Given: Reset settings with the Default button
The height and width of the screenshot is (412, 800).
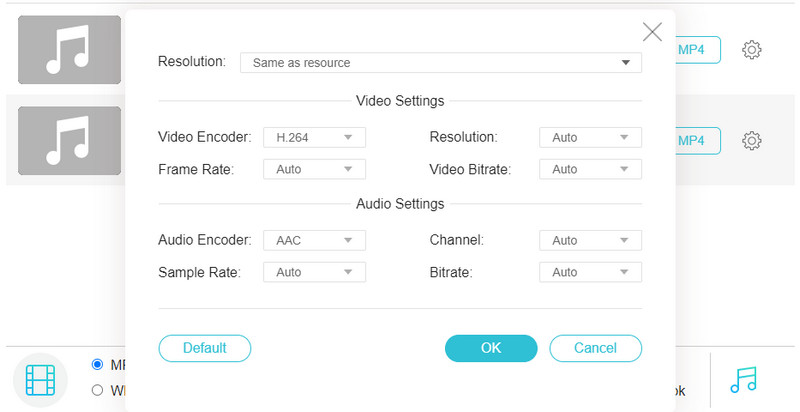Looking at the screenshot, I should (204, 348).
